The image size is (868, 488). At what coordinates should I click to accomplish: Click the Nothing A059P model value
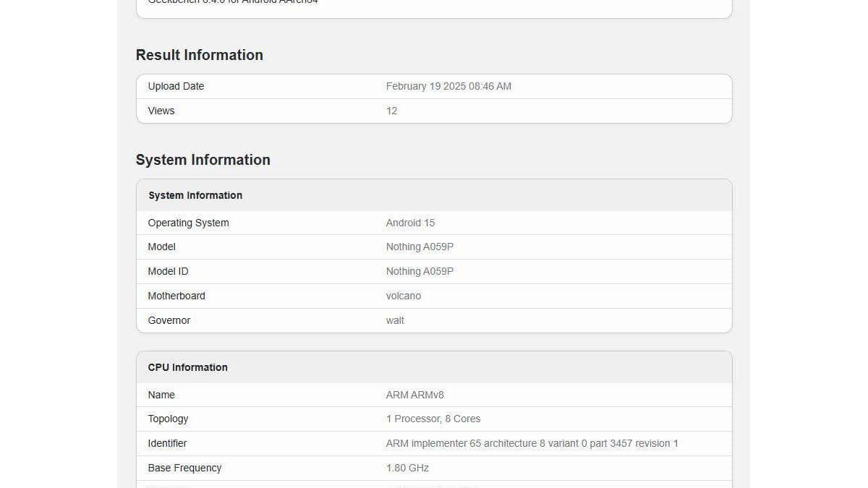[420, 247]
